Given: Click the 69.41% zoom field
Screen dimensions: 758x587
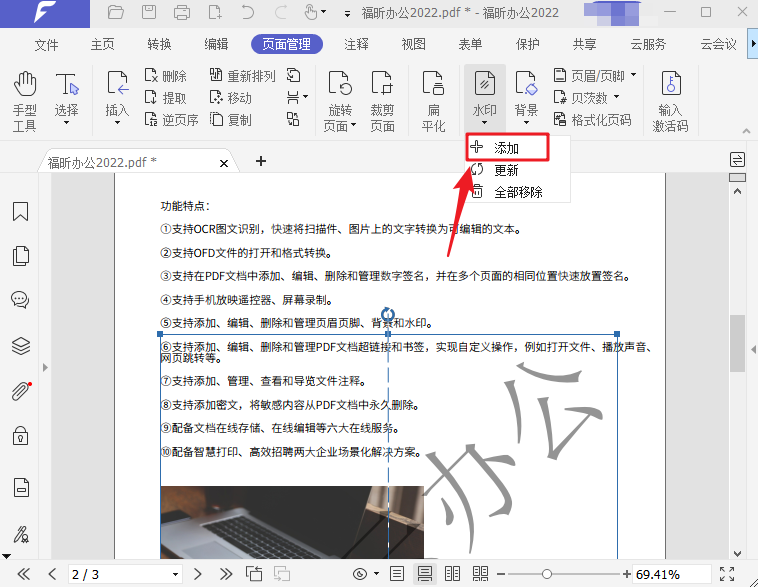Looking at the screenshot, I should point(671,574).
